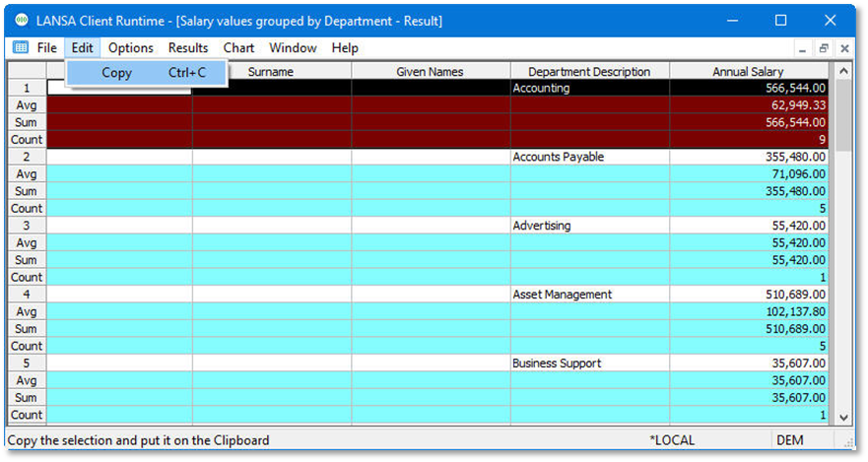The image size is (868, 462).
Task: Choose Copy from the Edit menu
Action: pos(147,73)
